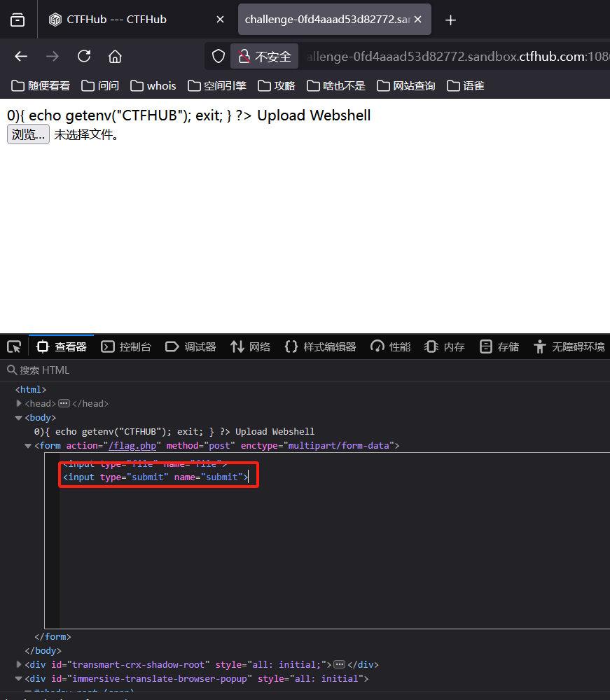610x700 pixels.
Task: Reload the current page
Action: point(84,56)
